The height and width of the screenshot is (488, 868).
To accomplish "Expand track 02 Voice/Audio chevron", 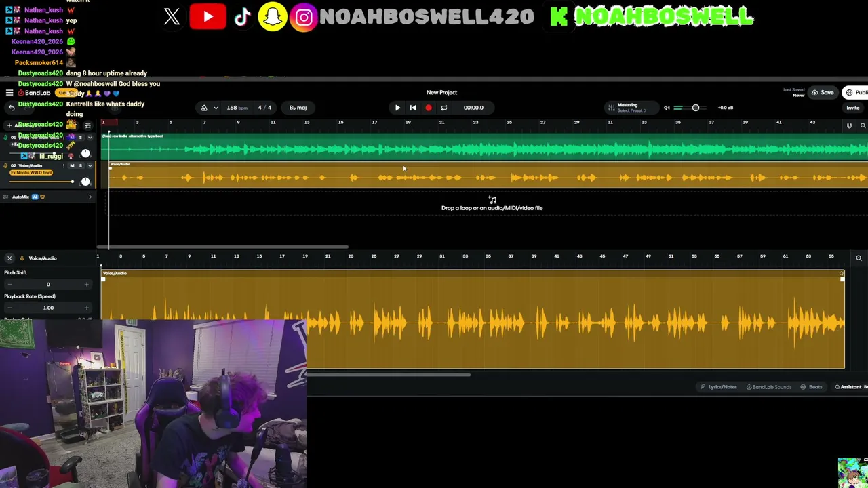I will [90, 166].
